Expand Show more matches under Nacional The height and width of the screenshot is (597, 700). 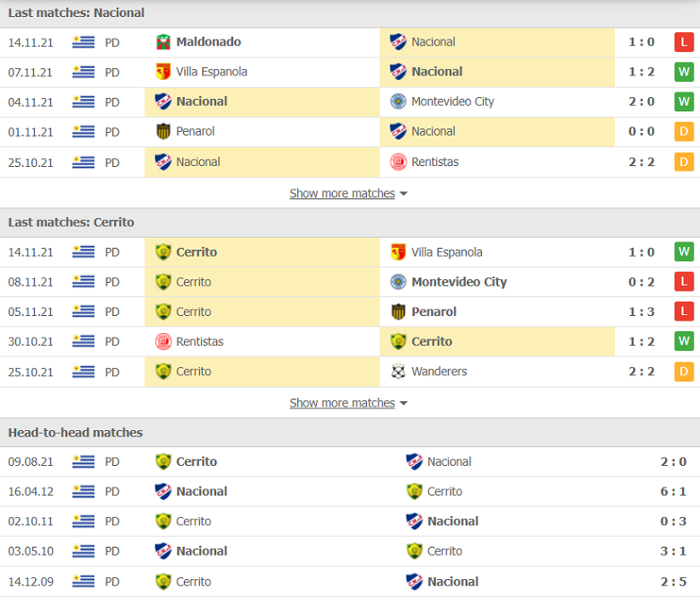pos(343,193)
